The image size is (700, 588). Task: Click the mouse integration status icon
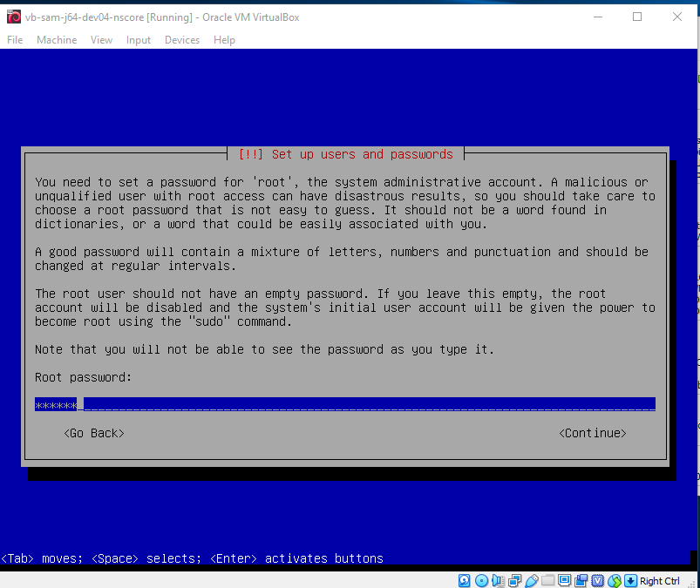click(615, 580)
